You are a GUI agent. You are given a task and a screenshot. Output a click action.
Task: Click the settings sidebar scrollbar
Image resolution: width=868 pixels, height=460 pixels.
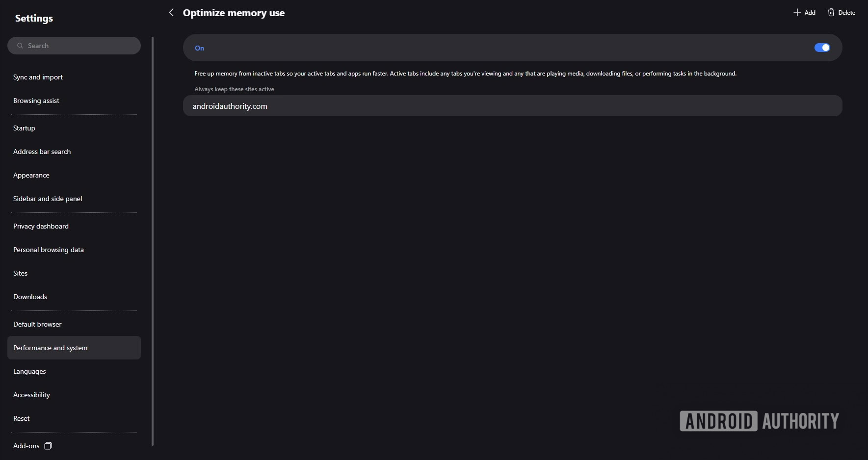[153, 240]
